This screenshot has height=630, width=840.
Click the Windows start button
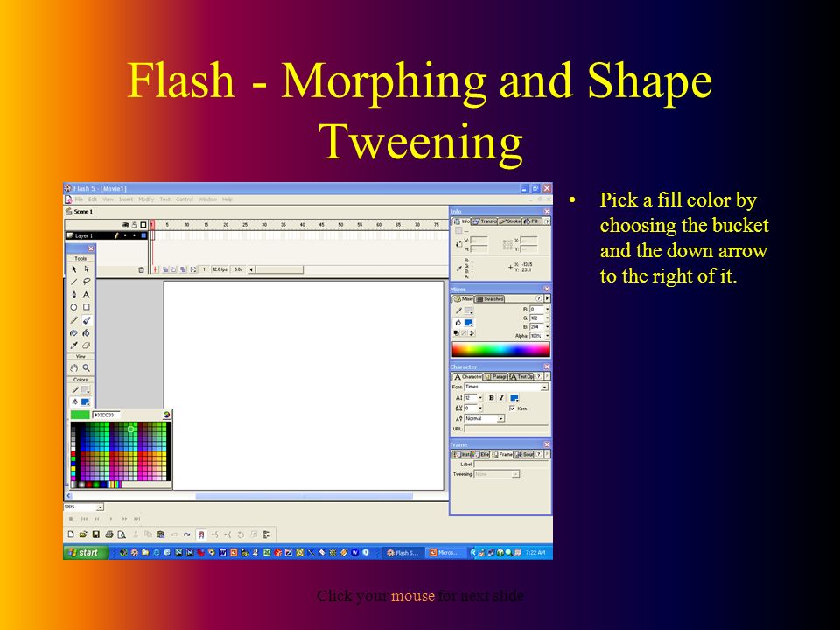pos(86,553)
